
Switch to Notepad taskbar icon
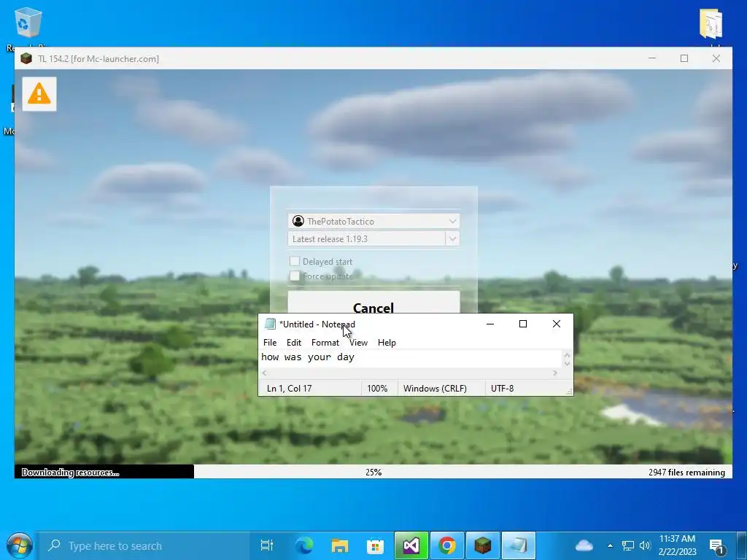click(x=519, y=545)
